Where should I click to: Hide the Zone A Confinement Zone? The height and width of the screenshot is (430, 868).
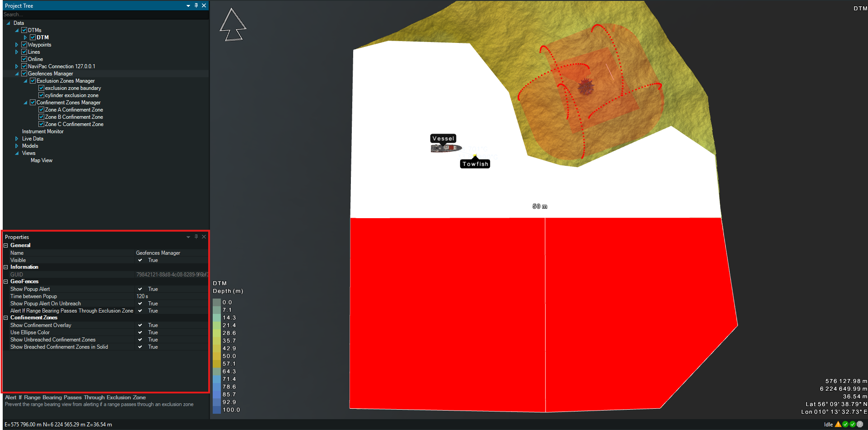pos(42,110)
